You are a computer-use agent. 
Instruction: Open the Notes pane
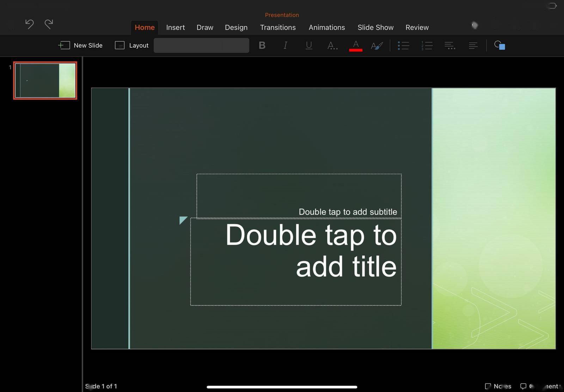pos(498,386)
